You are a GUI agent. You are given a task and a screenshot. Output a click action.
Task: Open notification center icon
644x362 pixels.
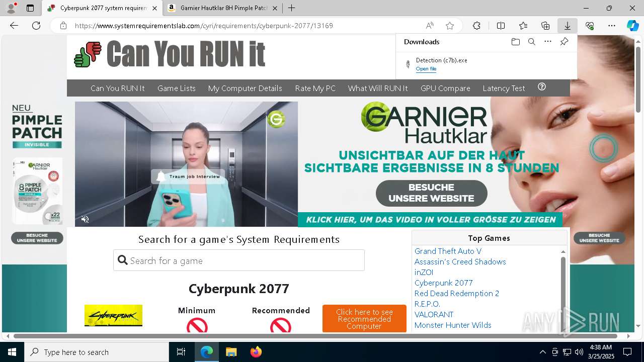(627, 352)
